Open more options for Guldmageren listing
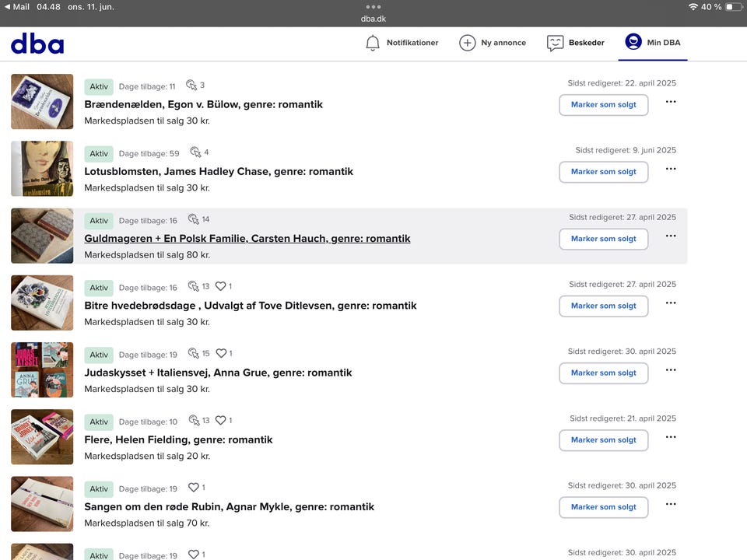The width and height of the screenshot is (747, 560). pos(671,236)
